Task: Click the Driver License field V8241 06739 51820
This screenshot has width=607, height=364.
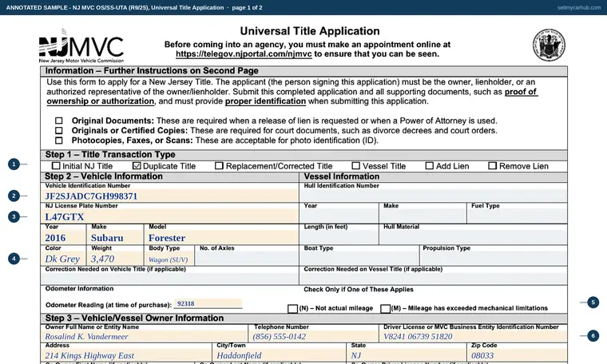Action: click(474, 336)
